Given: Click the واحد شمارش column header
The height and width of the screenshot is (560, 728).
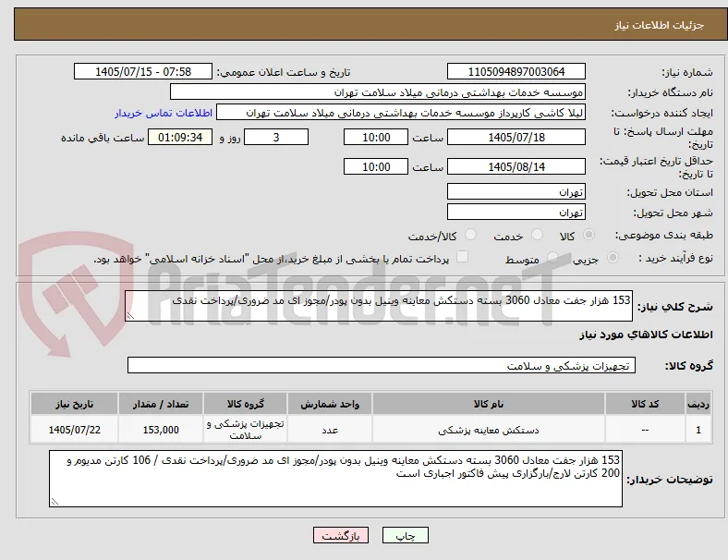Looking at the screenshot, I should tap(330, 404).
